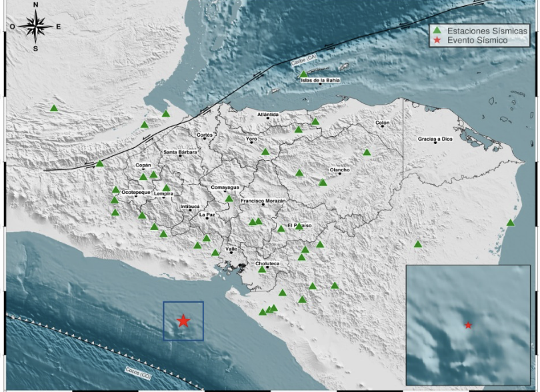Click the Atlántida department label
540x392 pixels.
(x=268, y=115)
